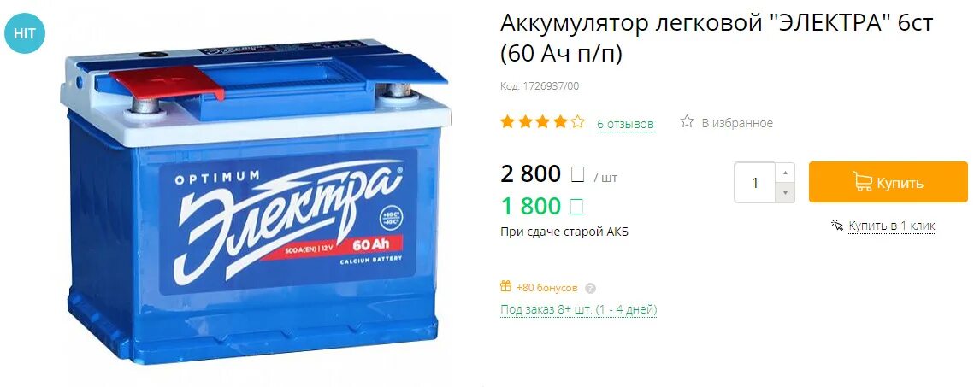Click the В избранное label
The image size is (980, 387).
tap(737, 123)
